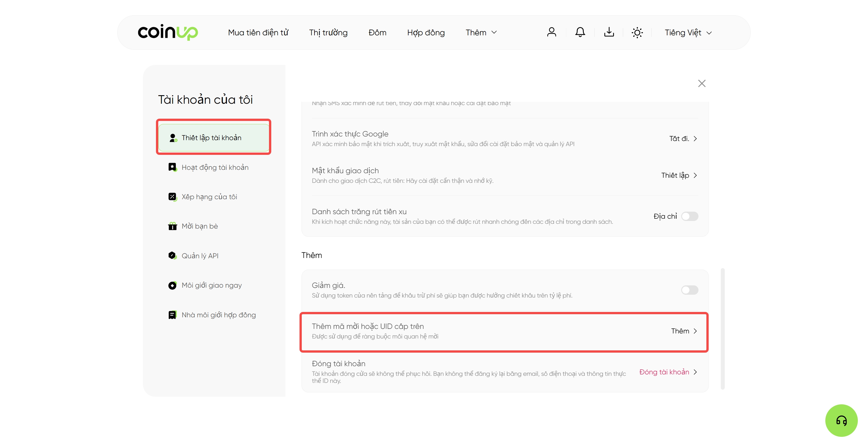
Task: Click Thêm mã mời hoặc UID cấp trên title
Action: (x=368, y=326)
